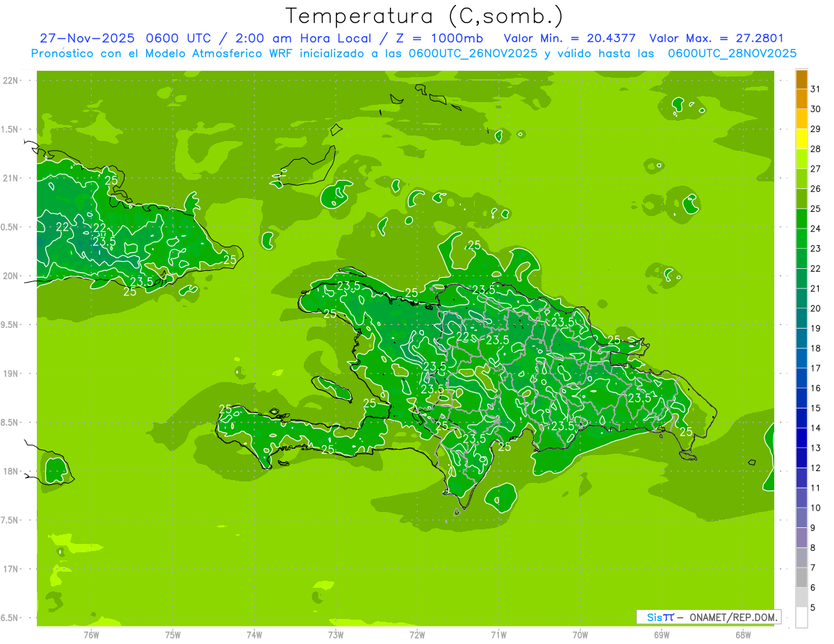The height and width of the screenshot is (644, 834).
Task: Click the blue swatch between 16 and 17
Action: (x=801, y=378)
